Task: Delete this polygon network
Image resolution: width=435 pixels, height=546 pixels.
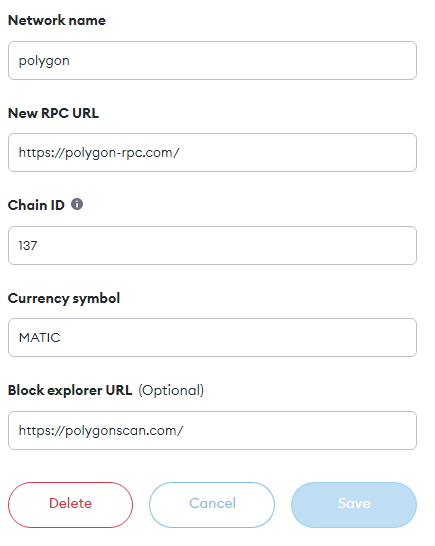Action: (70, 505)
